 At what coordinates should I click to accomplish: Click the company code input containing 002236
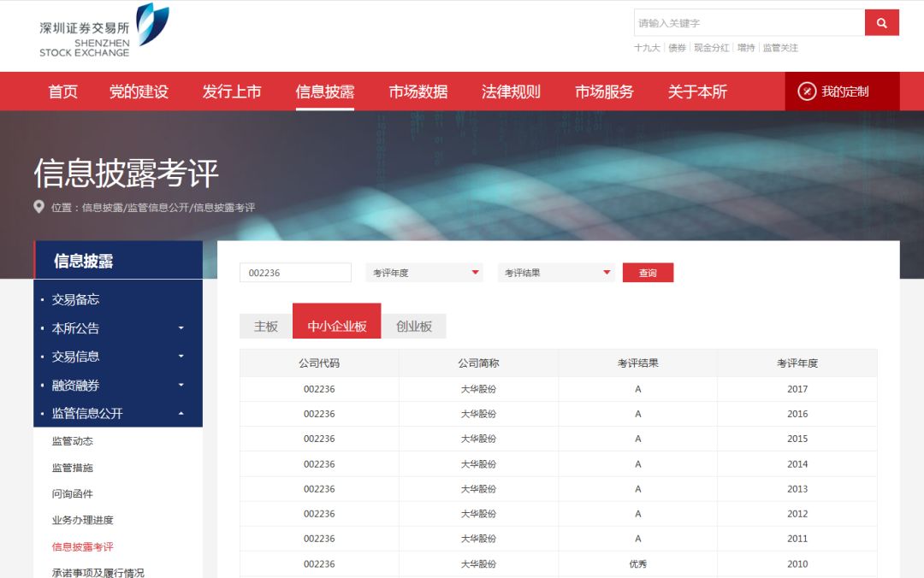(x=295, y=273)
